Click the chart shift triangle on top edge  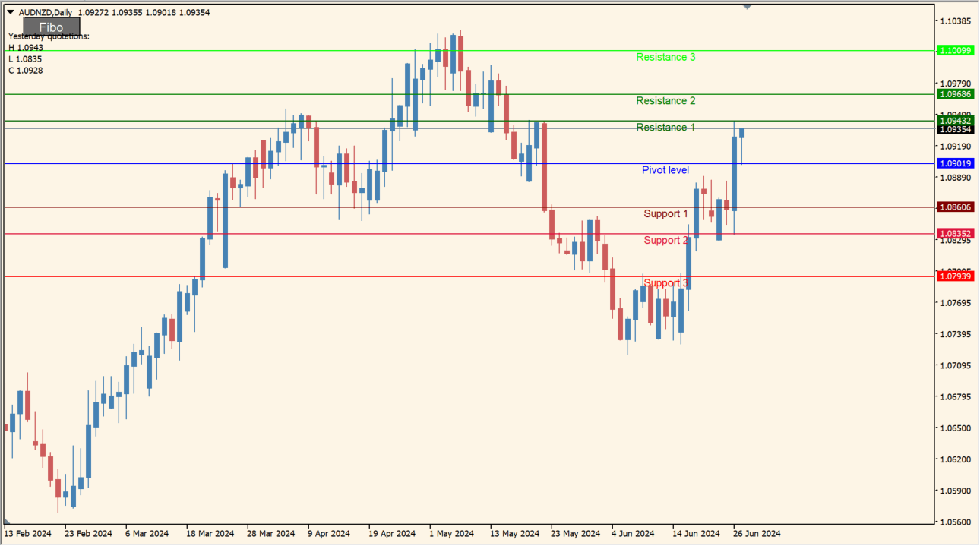(x=747, y=6)
